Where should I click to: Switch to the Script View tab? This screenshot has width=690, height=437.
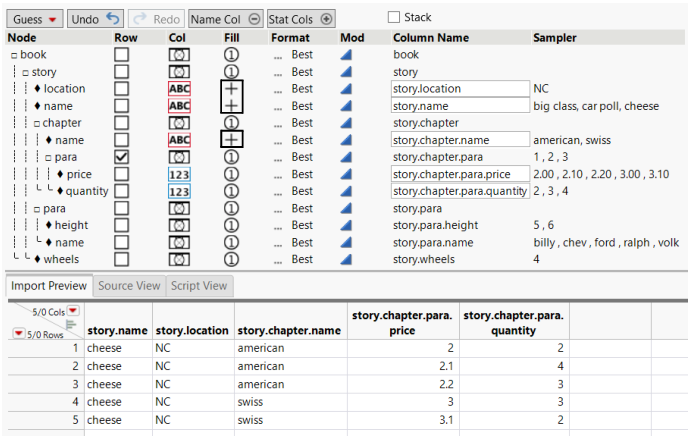[200, 286]
